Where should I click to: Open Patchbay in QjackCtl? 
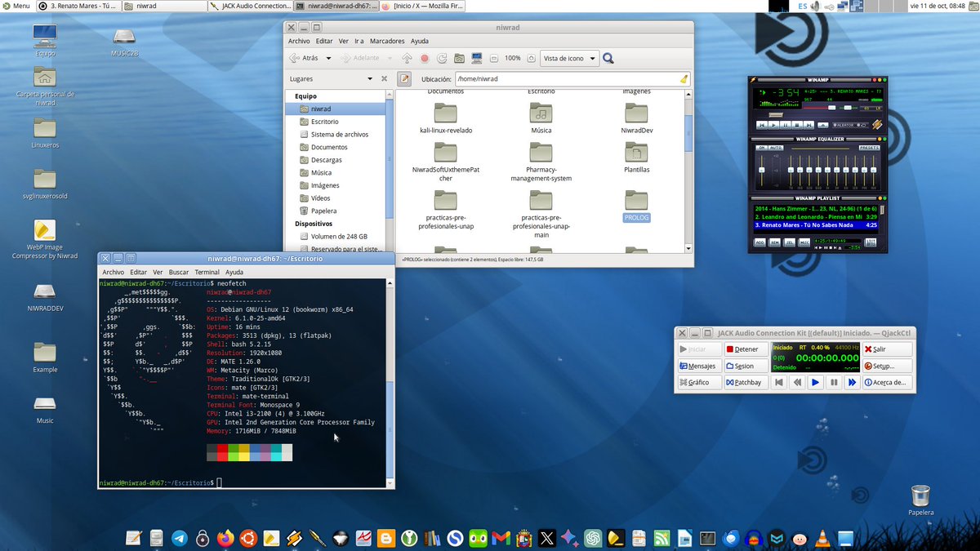(746, 382)
